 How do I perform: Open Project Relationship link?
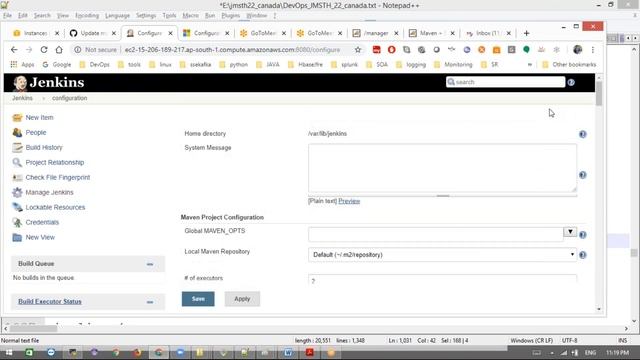click(55, 162)
